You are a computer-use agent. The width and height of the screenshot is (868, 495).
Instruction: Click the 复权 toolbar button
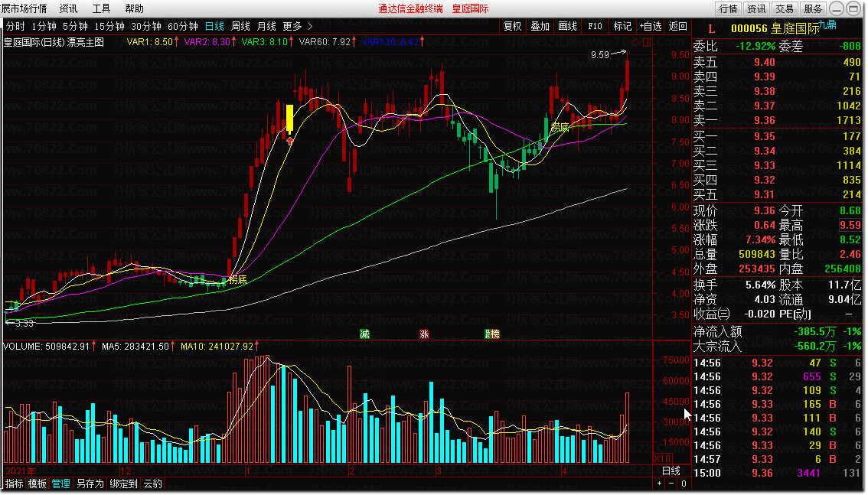pyautogui.click(x=513, y=27)
